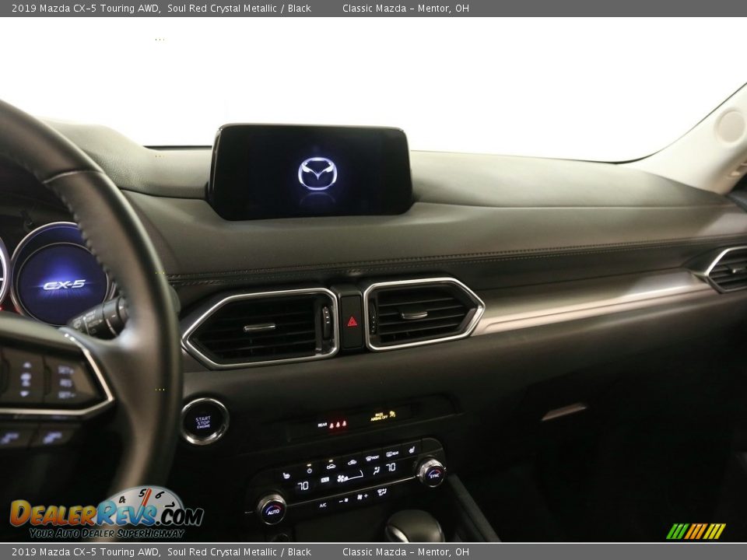The height and width of the screenshot is (560, 747).
Task: Tap the driver side 70 degree temperature display
Action: (303, 485)
